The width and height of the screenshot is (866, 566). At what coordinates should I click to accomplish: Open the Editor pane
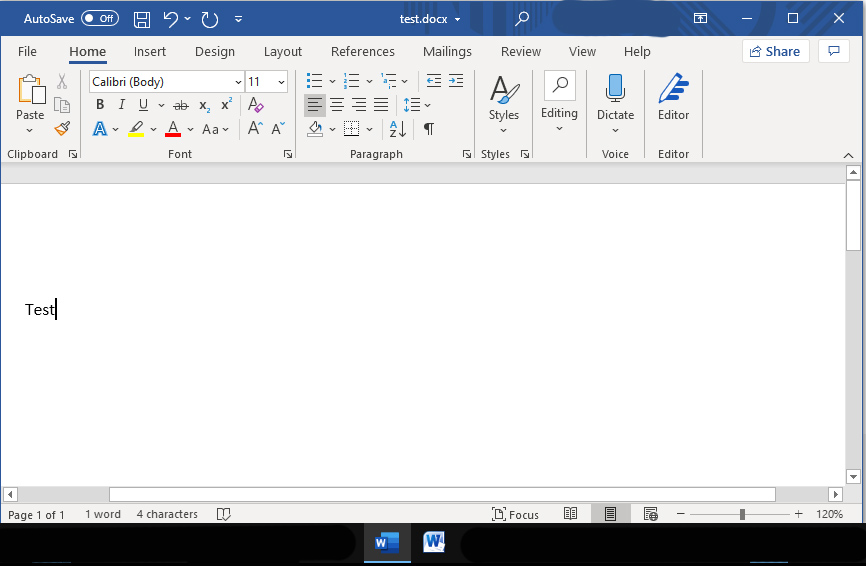click(673, 97)
